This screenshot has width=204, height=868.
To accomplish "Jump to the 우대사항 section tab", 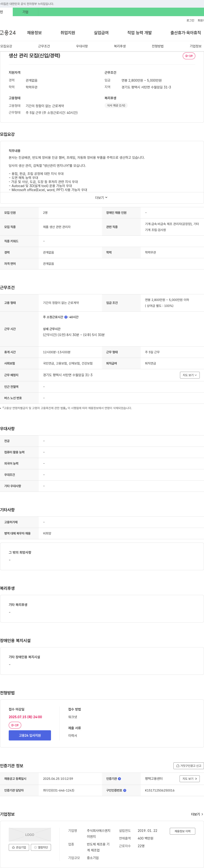I will pyautogui.click(x=82, y=46).
